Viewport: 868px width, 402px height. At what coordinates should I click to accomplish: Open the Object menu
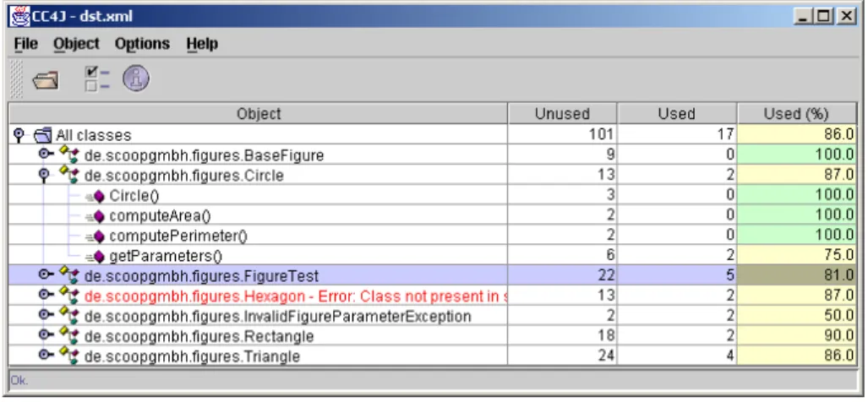click(x=76, y=44)
